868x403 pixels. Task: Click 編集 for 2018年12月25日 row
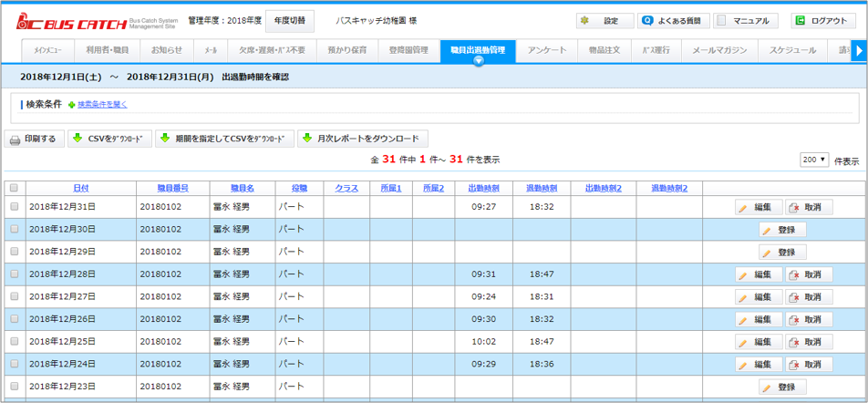click(759, 342)
